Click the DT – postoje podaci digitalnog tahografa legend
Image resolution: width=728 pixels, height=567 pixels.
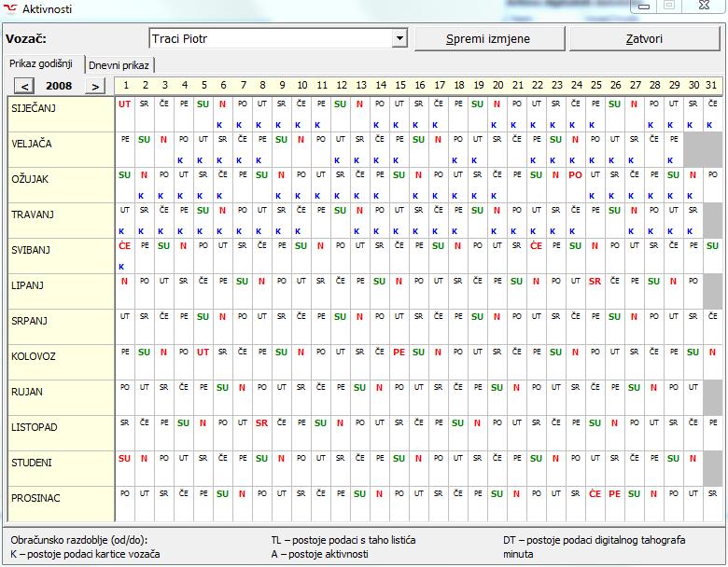594,540
